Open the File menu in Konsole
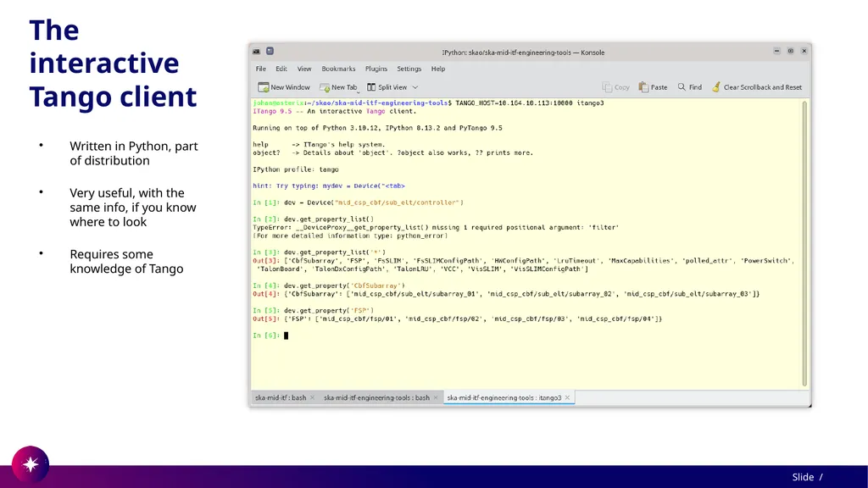Image resolution: width=868 pixels, height=488 pixels. 261,69
